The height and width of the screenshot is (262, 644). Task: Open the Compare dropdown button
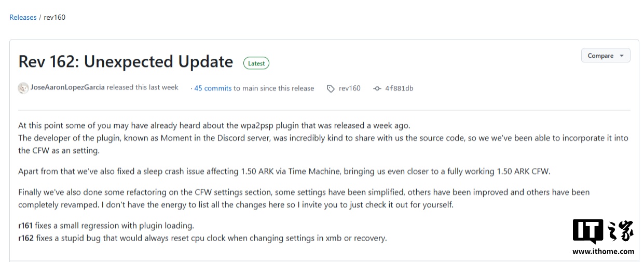[x=606, y=56]
